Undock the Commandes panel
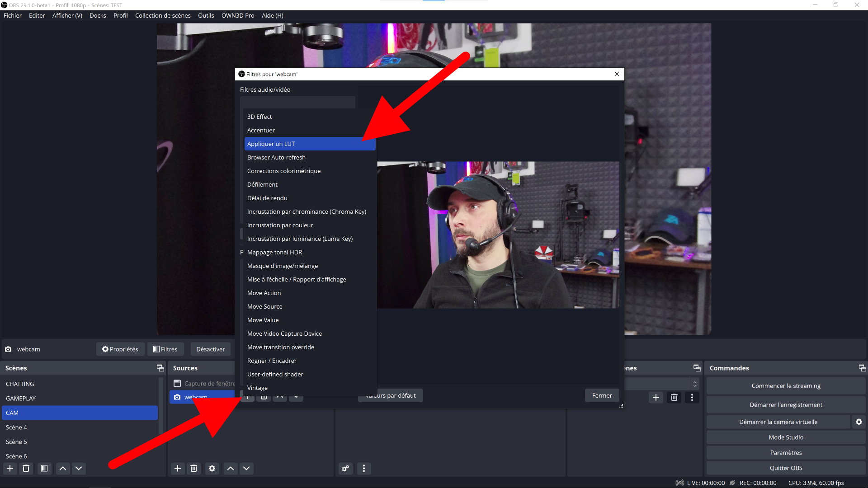The height and width of the screenshot is (488, 868). point(862,368)
